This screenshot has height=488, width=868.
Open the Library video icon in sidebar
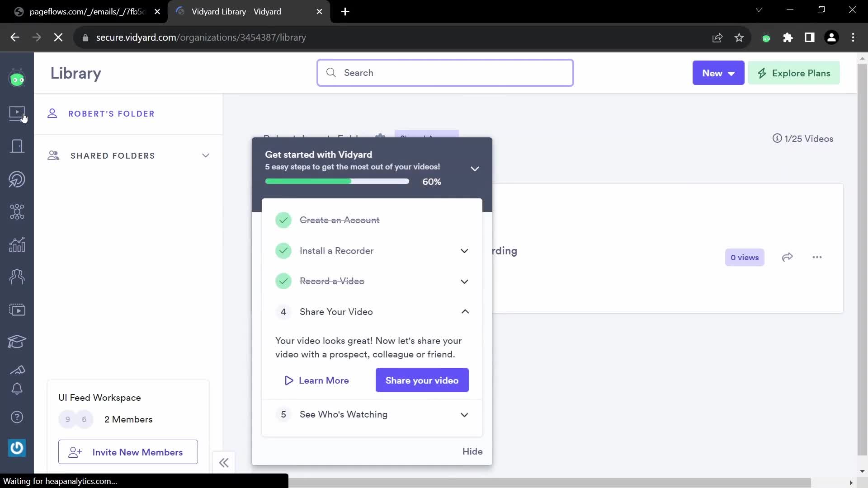[17, 113]
